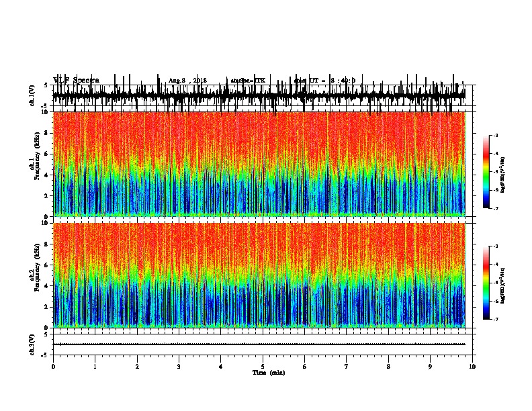Click time axis tick label "7"
The width and height of the screenshot is (532, 411).
[347, 367]
